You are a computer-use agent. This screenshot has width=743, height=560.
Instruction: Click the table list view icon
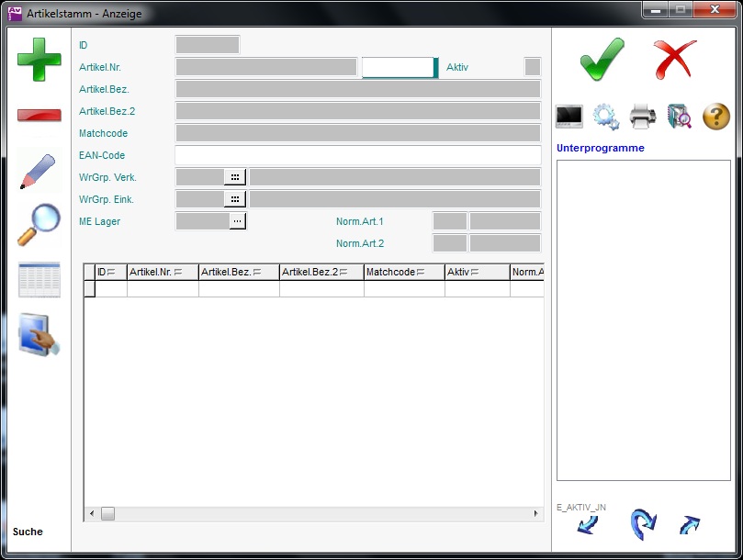[39, 280]
